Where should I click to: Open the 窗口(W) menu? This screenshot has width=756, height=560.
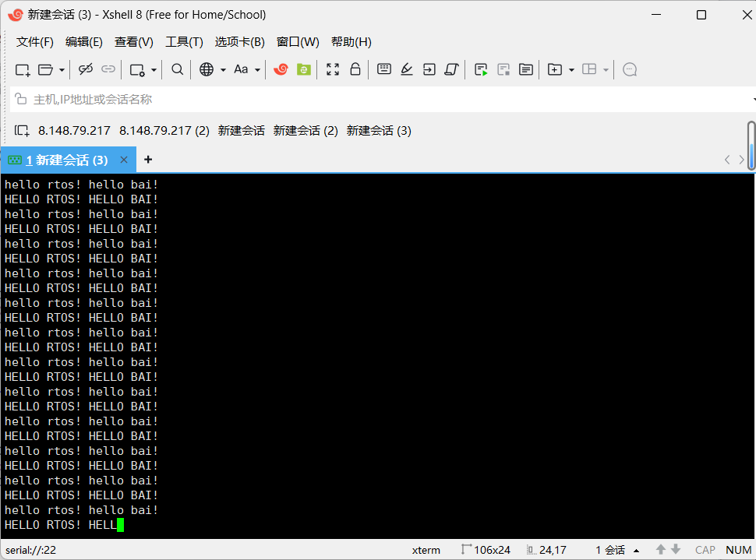298,42
